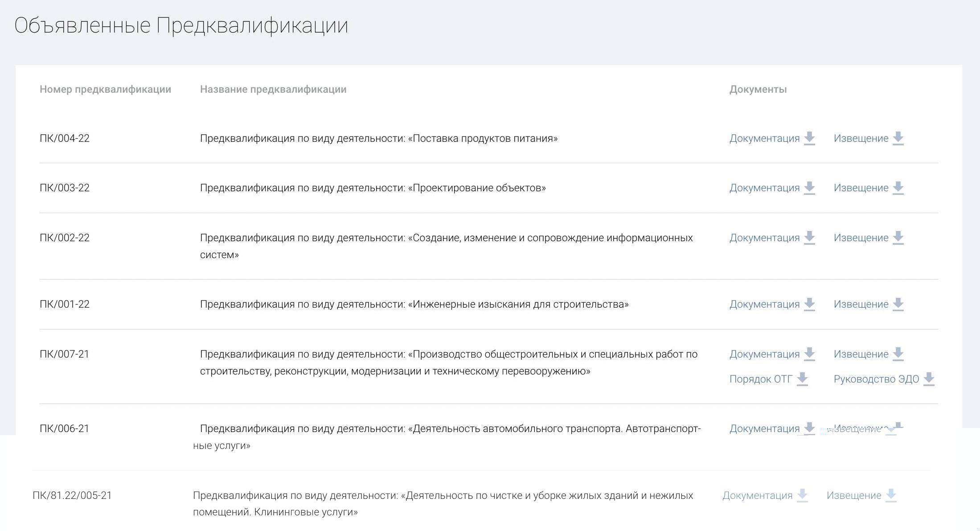
Task: Click the «Инженерные изыскания для строительства» title
Action: (414, 305)
